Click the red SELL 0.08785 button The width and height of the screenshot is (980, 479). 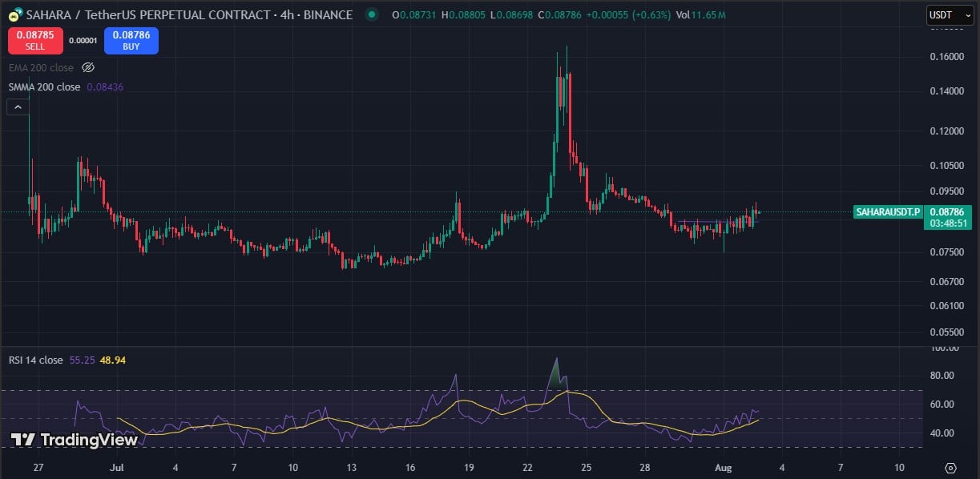(34, 41)
